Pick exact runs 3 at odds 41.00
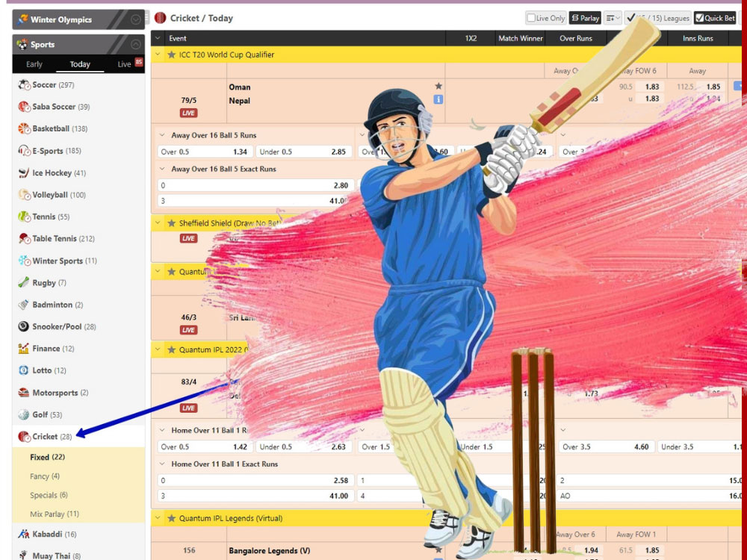This screenshot has height=560, width=747. 255,496
